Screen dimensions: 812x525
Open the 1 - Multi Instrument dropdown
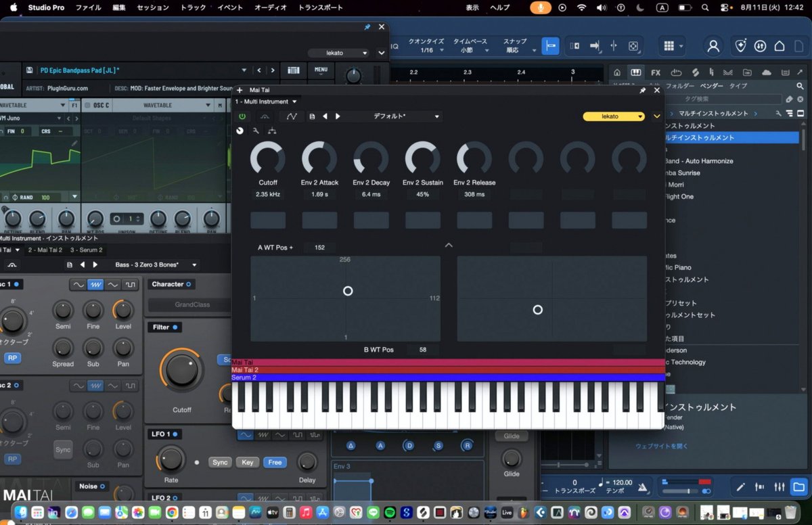click(x=267, y=101)
